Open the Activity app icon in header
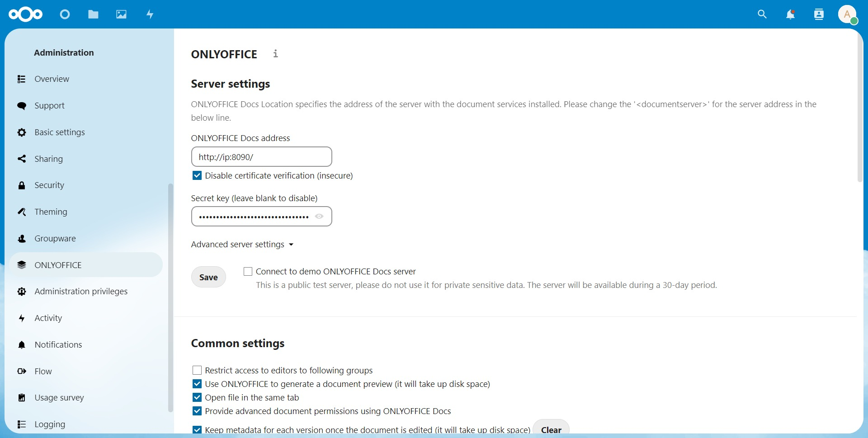This screenshot has width=868, height=438. (150, 14)
